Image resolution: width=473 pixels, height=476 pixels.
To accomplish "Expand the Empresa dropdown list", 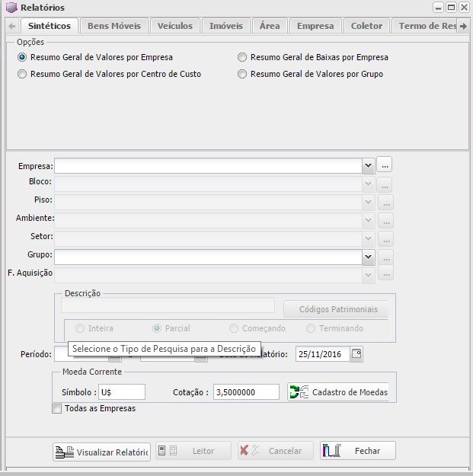I will pos(368,165).
